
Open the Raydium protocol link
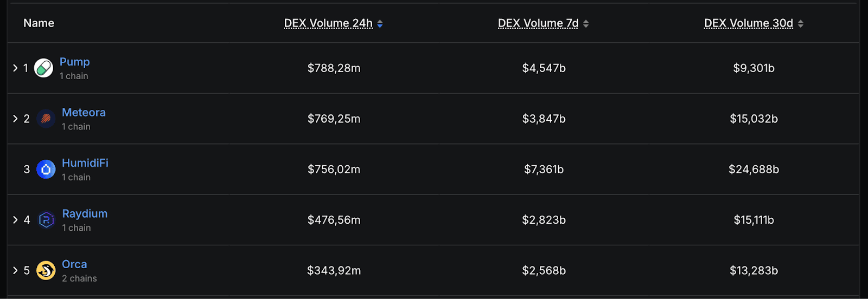click(x=85, y=213)
